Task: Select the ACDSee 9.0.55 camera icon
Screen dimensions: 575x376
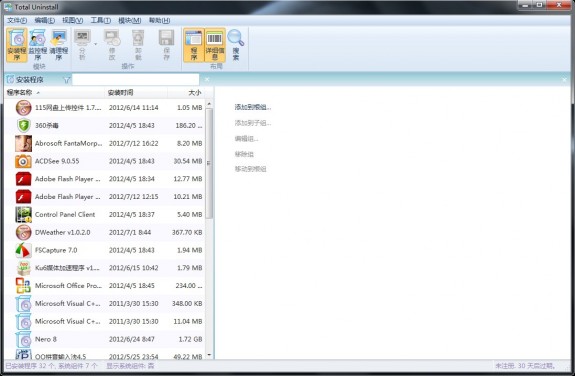Action: point(23,161)
